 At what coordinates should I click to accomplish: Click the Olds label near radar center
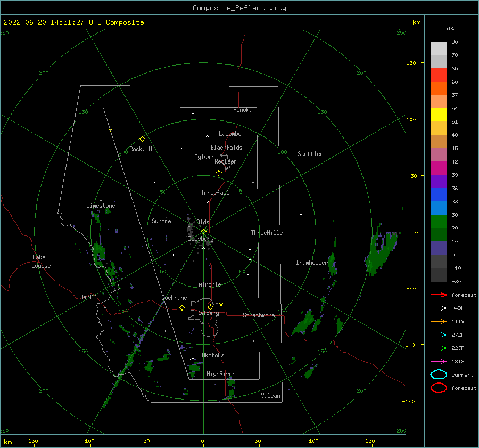pyautogui.click(x=203, y=222)
